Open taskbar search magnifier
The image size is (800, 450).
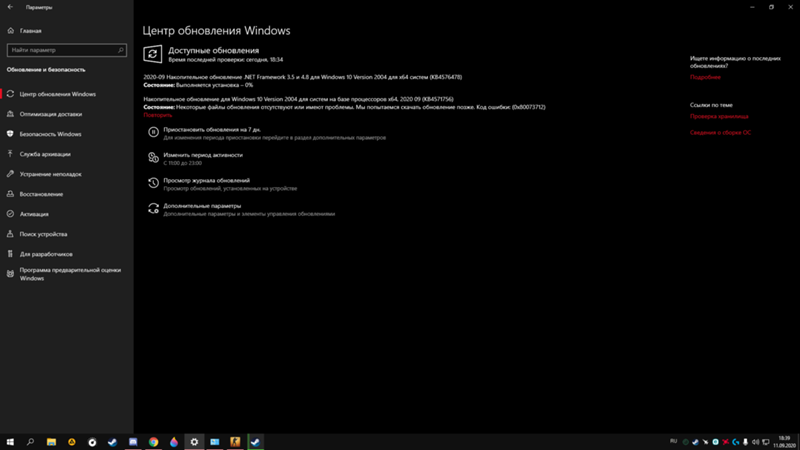[31, 442]
